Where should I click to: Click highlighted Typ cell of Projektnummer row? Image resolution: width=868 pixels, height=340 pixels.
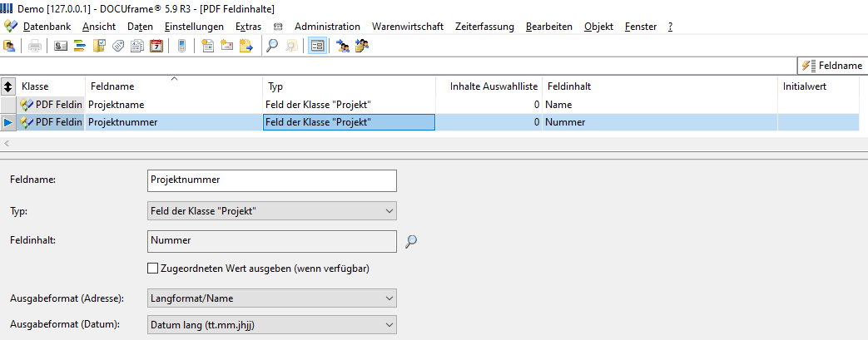[x=349, y=122]
